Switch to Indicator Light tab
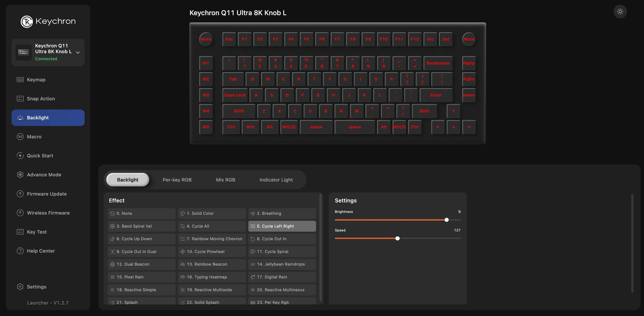 click(276, 180)
